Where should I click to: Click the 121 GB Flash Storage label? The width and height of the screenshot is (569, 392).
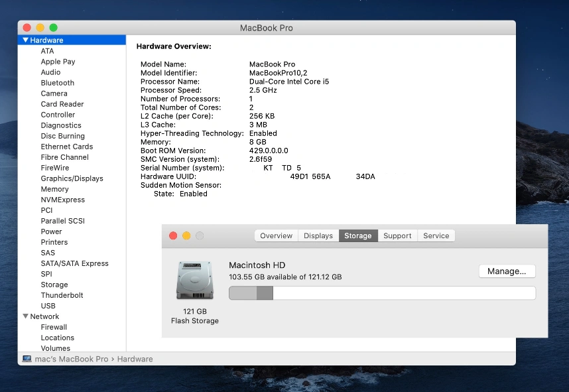pyautogui.click(x=195, y=316)
